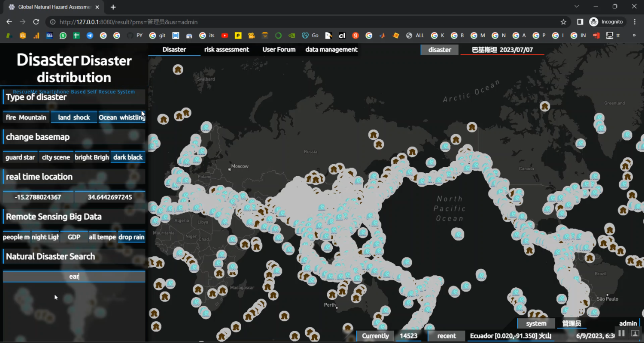Viewport: 644px width, 343px height.
Task: Select the isolated tsunami marker below North Pacific Ocean label
Action: [458, 234]
